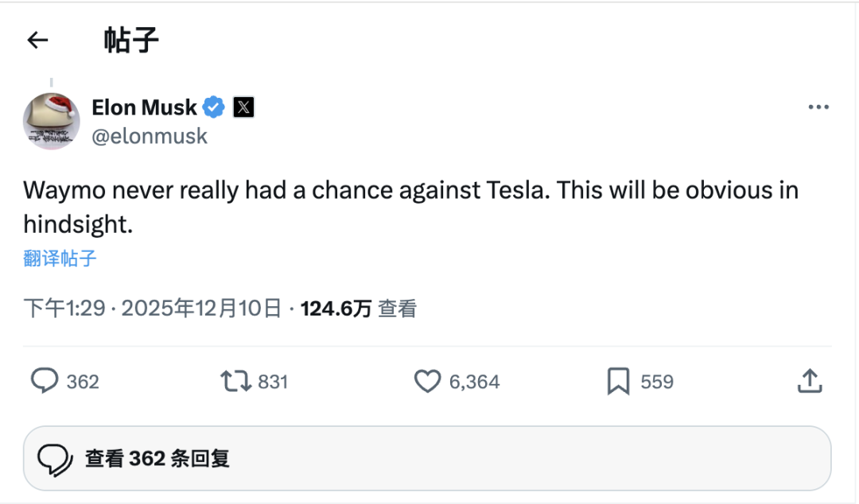Click the reply speech bubble icon
The width and height of the screenshot is (859, 504).
point(45,382)
